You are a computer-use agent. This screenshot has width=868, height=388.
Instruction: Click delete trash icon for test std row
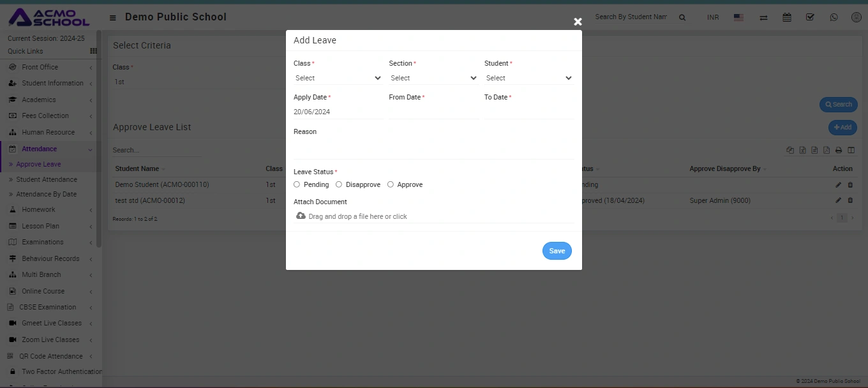click(849, 200)
